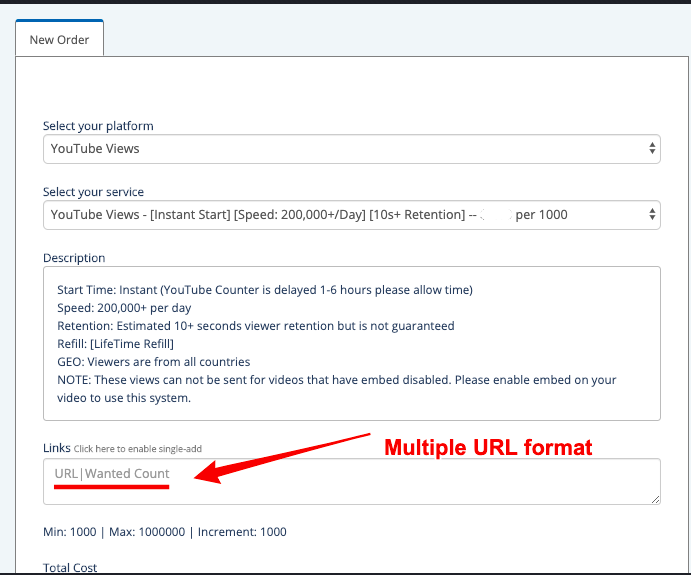691x575 pixels.
Task: Open the service dropdown for YouTube Views
Action: point(352,215)
